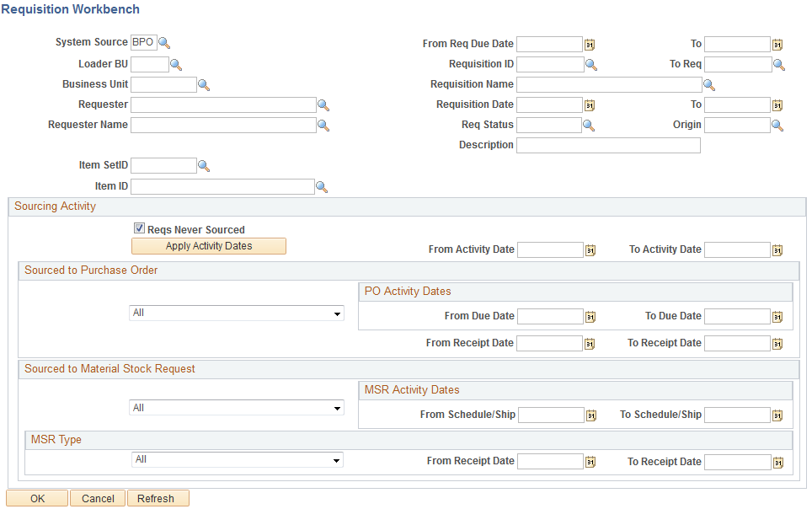Click the Refresh button
The height and width of the screenshot is (509, 812).
(x=158, y=497)
